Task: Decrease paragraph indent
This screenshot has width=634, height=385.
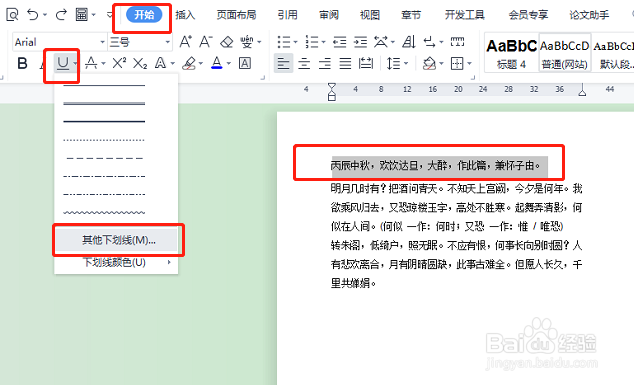Action: (x=340, y=42)
